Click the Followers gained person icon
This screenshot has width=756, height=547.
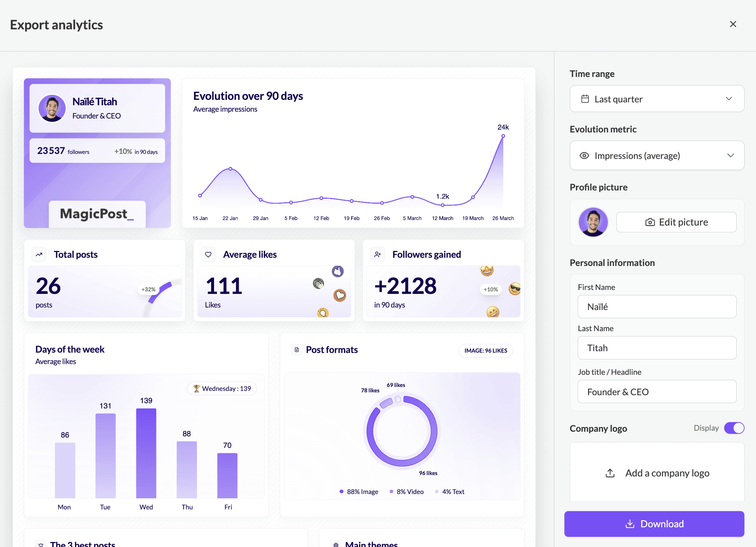[378, 255]
